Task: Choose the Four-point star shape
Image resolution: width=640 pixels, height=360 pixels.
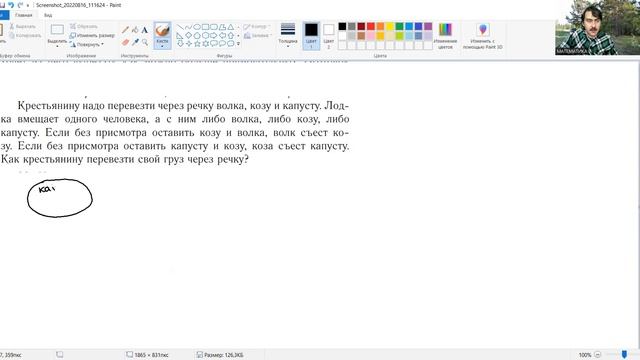Action: pyautogui.click(x=188, y=44)
